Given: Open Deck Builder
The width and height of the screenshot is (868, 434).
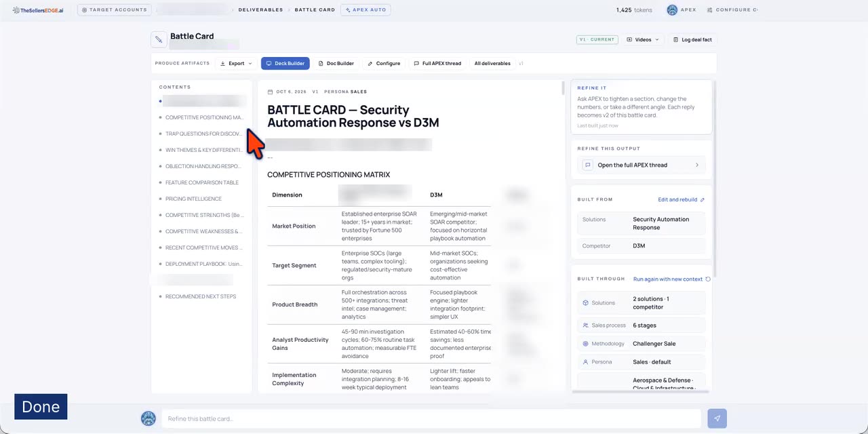Looking at the screenshot, I should tap(285, 64).
